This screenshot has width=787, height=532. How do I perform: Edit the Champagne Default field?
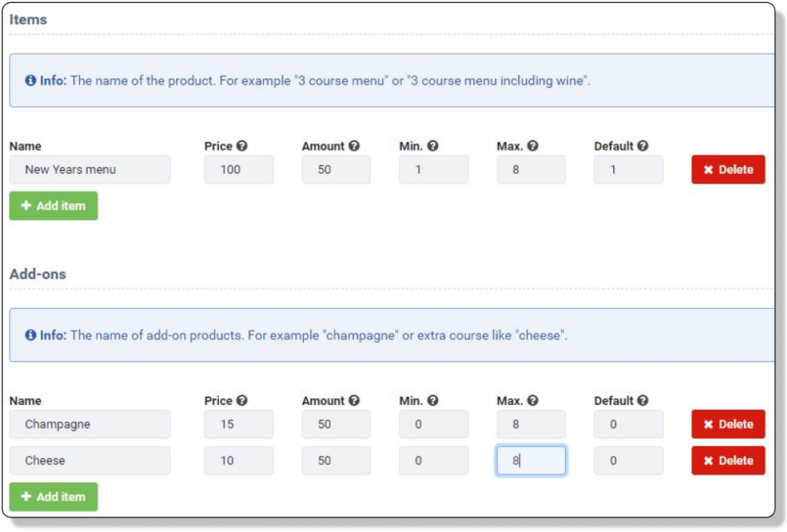click(x=629, y=424)
